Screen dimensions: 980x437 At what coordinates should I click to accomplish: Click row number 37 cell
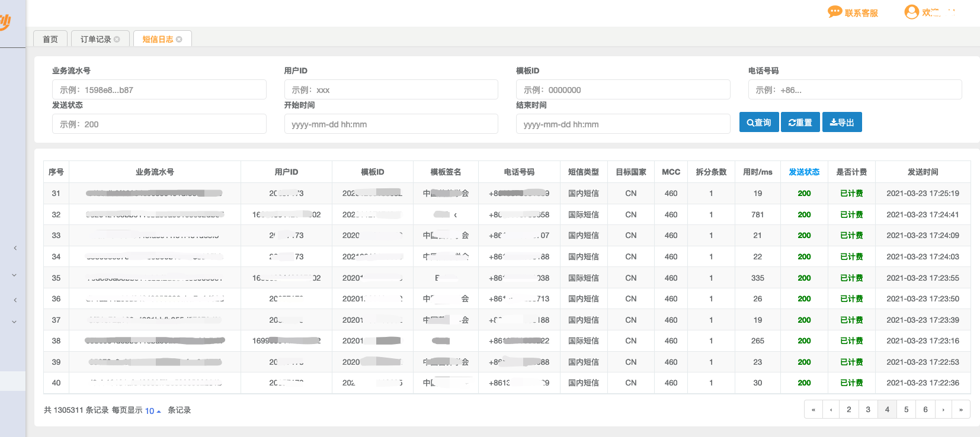56,320
